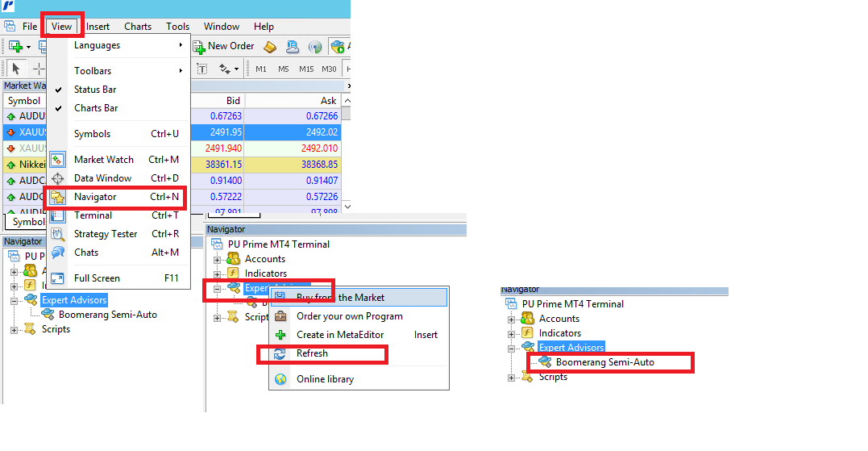
Task: Select the bid value 0.67263
Action: coord(226,116)
